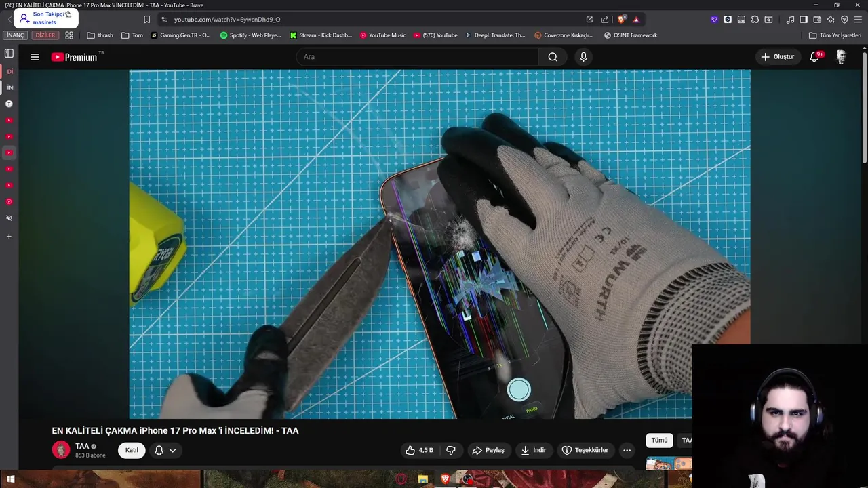Open Brave playlist music note icon
The height and width of the screenshot is (488, 868).
790,19
